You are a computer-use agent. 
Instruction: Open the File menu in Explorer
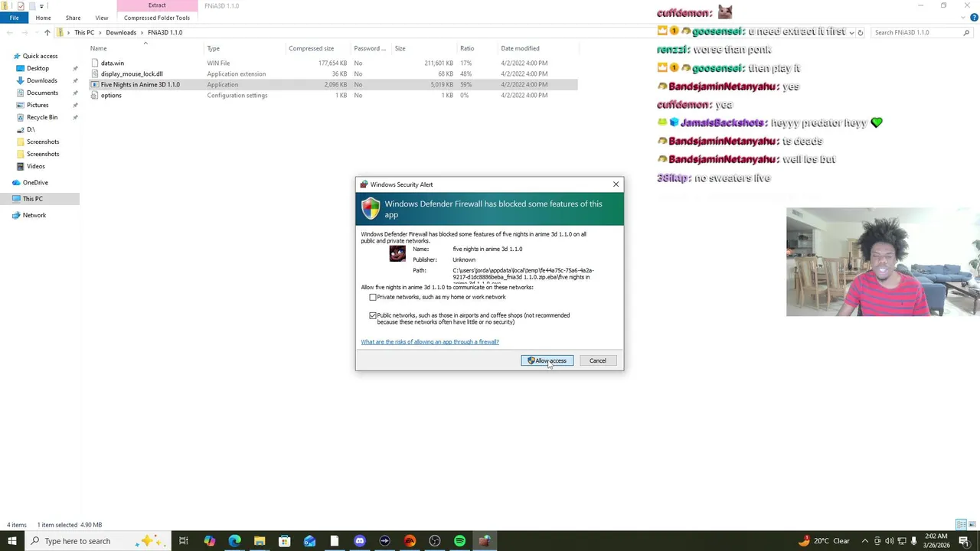[x=14, y=18]
